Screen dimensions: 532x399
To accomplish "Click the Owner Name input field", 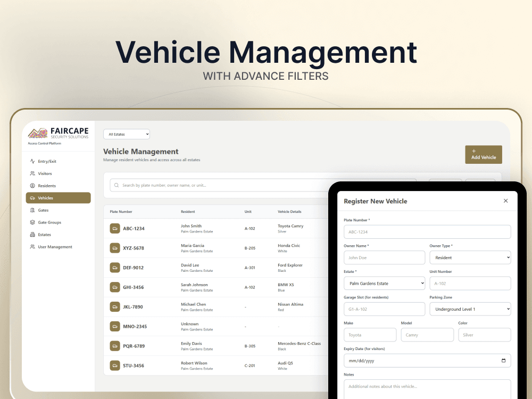I will click(385, 257).
